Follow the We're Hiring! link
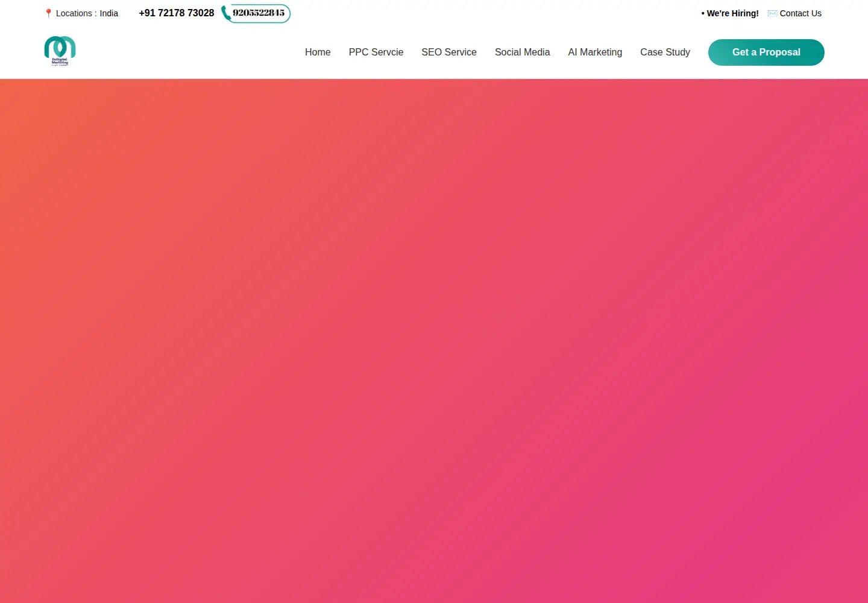The width and height of the screenshot is (868, 603). 730,13
